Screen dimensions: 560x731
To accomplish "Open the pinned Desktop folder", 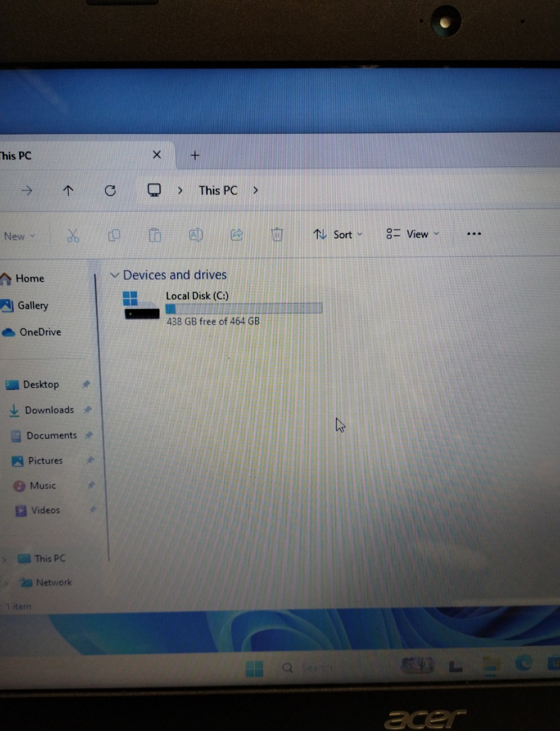I will pos(32,385).
